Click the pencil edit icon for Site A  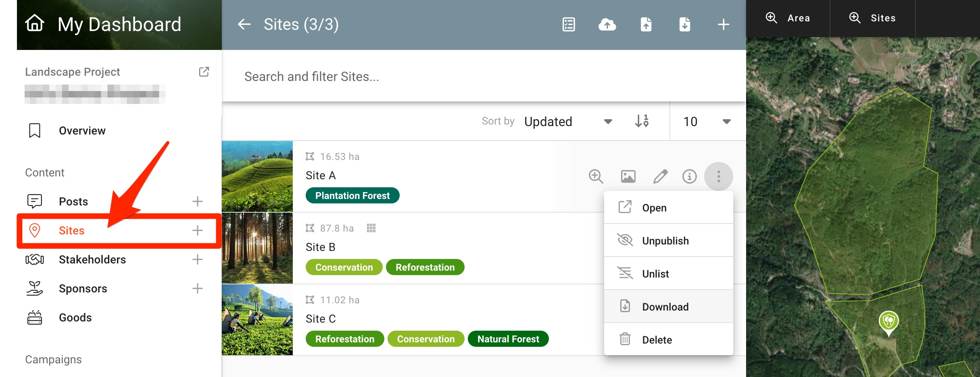(660, 176)
